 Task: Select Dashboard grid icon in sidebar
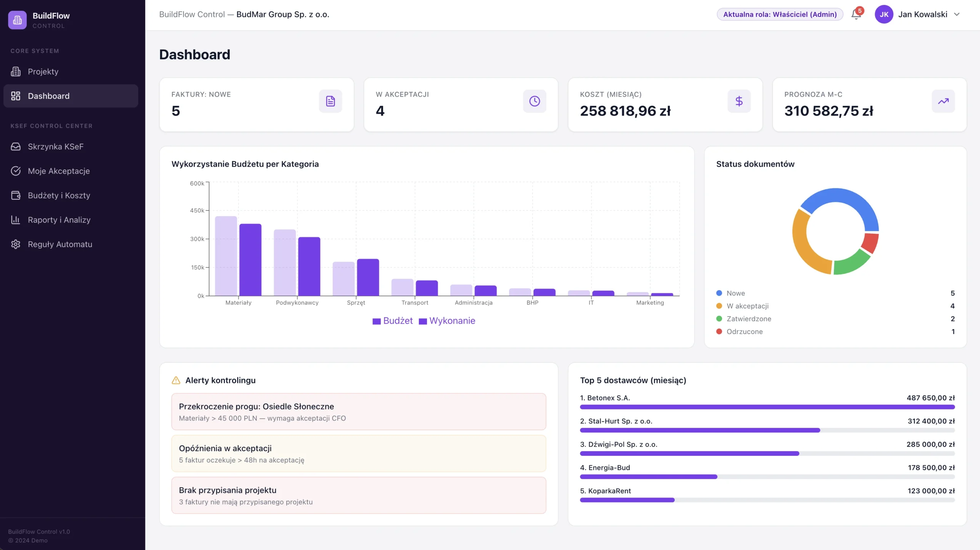(16, 96)
